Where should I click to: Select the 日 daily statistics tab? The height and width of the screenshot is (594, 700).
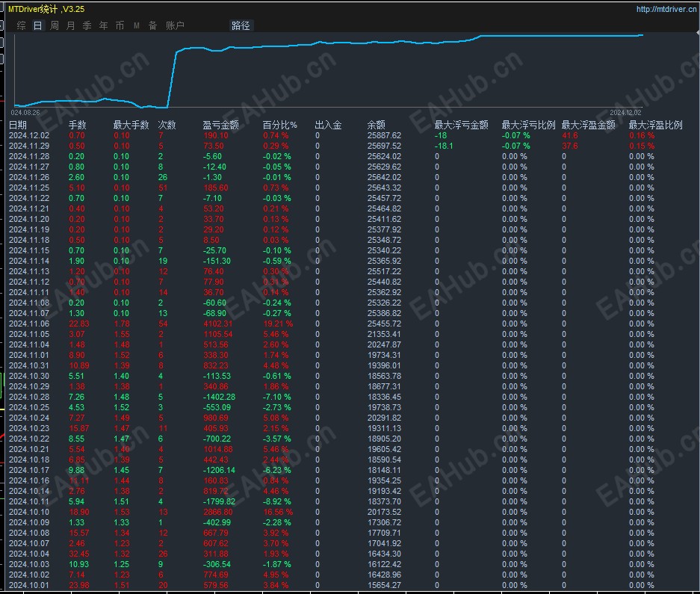[x=37, y=25]
